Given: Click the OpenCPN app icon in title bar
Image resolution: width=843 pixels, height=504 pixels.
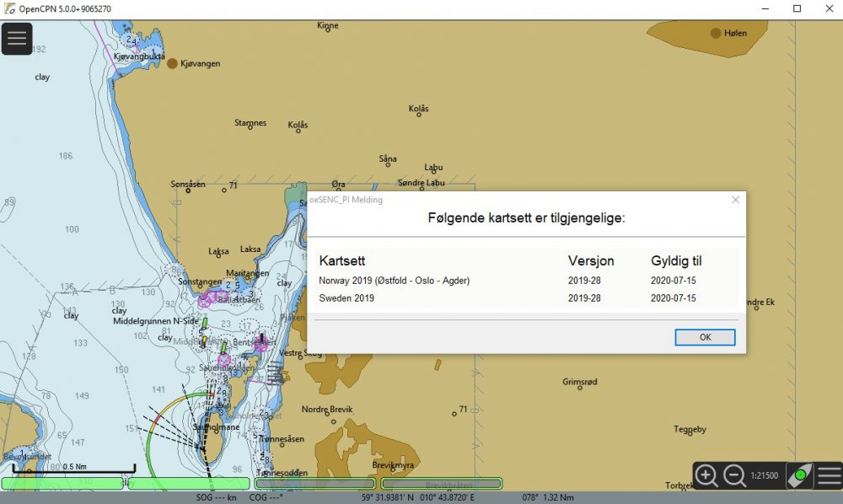Looking at the screenshot, I should tap(9, 8).
